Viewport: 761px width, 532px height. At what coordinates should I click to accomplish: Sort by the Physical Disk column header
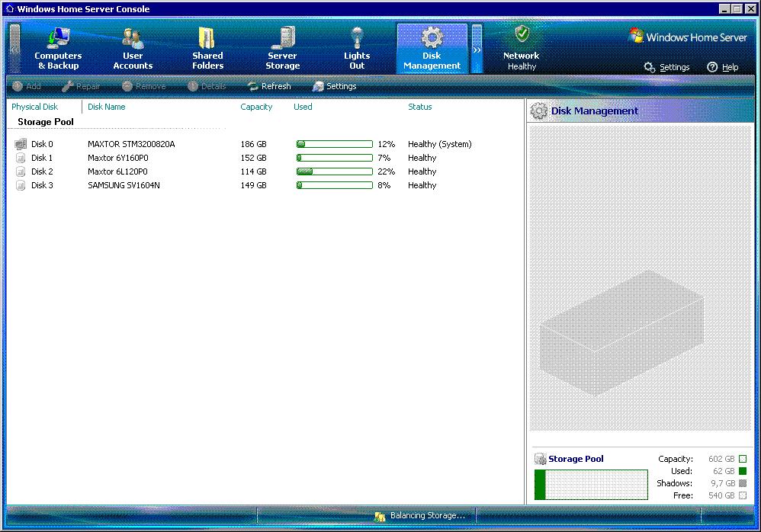(x=34, y=107)
